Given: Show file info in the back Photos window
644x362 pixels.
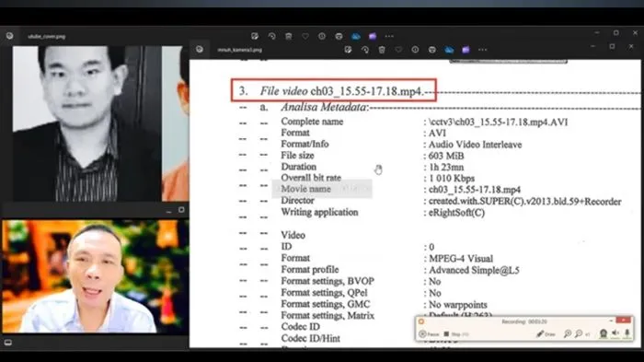Looking at the screenshot, I should click(322, 36).
